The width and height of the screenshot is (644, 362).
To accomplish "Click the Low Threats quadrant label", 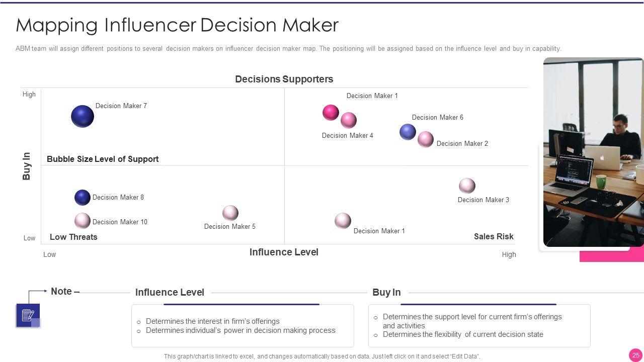I will point(73,237).
